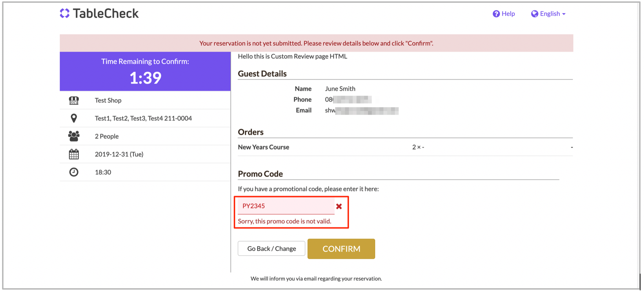Viewport: 644px width, 291px height.
Task: Click the Help question mark icon
Action: 496,14
